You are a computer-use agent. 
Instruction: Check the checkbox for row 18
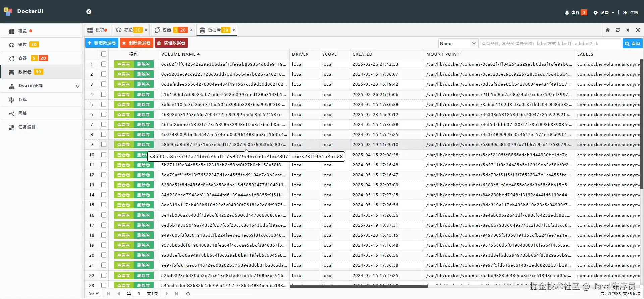pyautogui.click(x=104, y=235)
